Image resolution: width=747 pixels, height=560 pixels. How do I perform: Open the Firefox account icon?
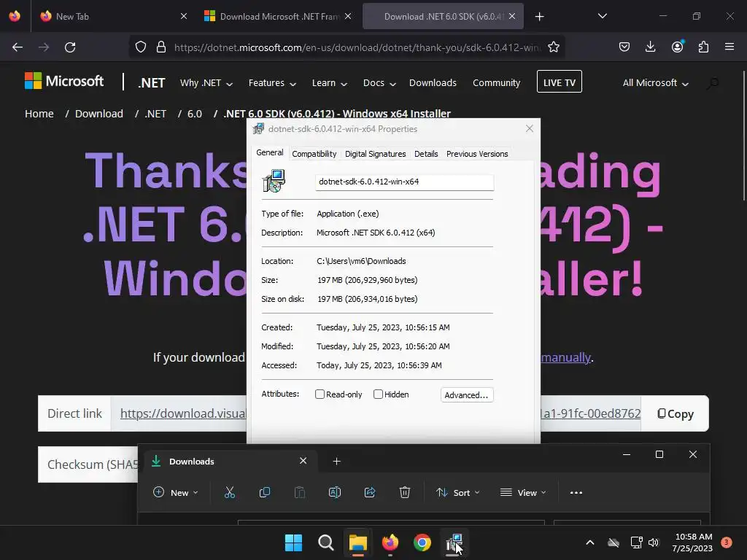point(677,47)
